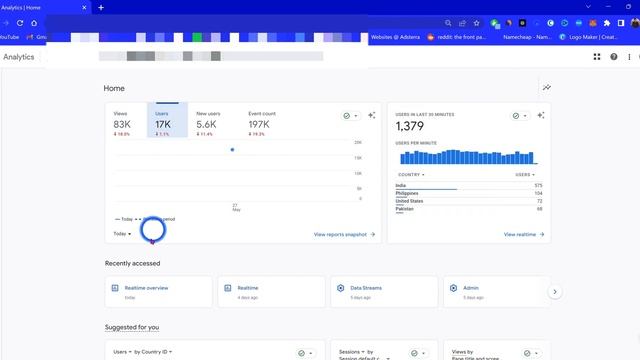Select the New users metric tab
The width and height of the screenshot is (640, 360).
pyautogui.click(x=208, y=124)
